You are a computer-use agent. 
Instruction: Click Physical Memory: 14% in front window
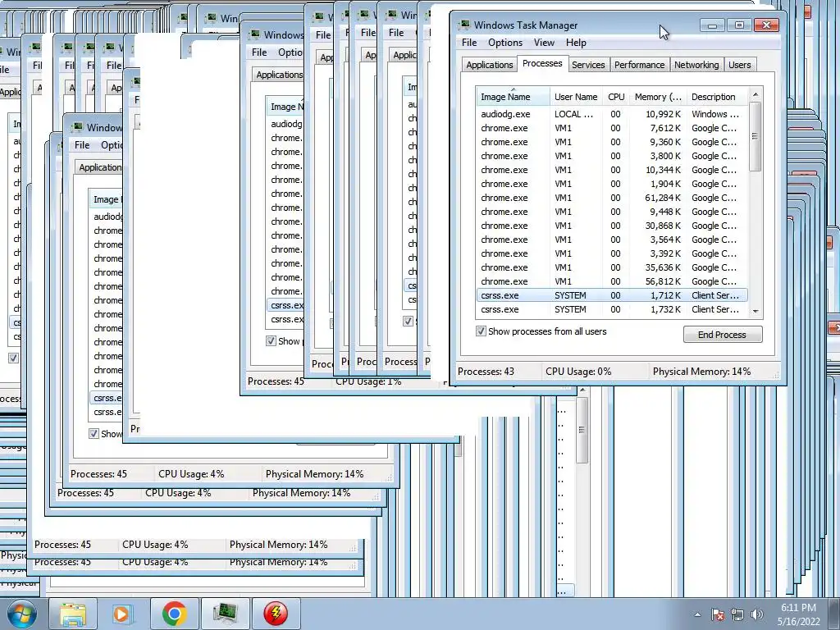(x=702, y=372)
